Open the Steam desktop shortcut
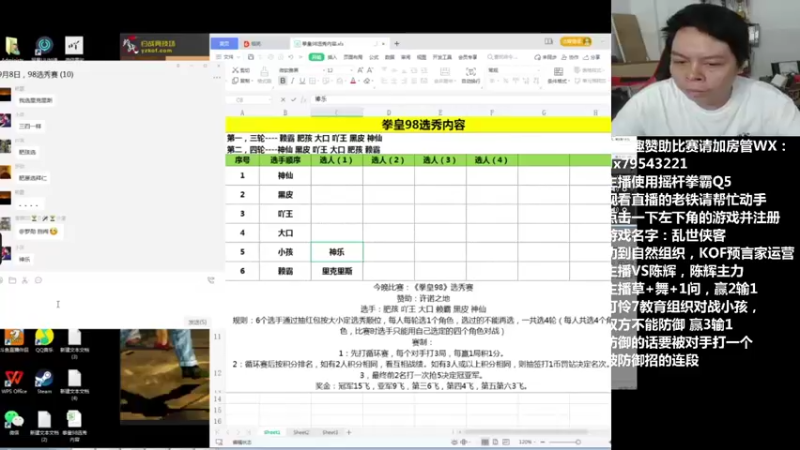The height and width of the screenshot is (450, 800). 44,382
